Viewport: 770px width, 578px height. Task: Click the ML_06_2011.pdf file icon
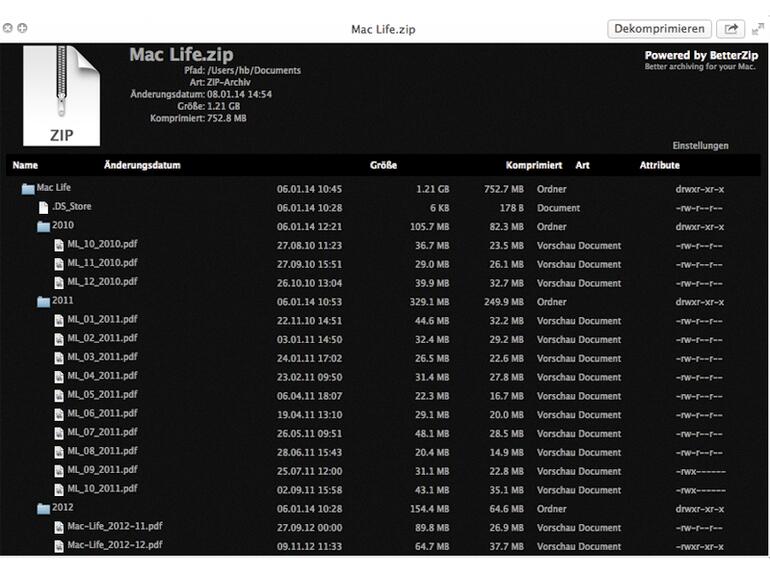[59, 414]
